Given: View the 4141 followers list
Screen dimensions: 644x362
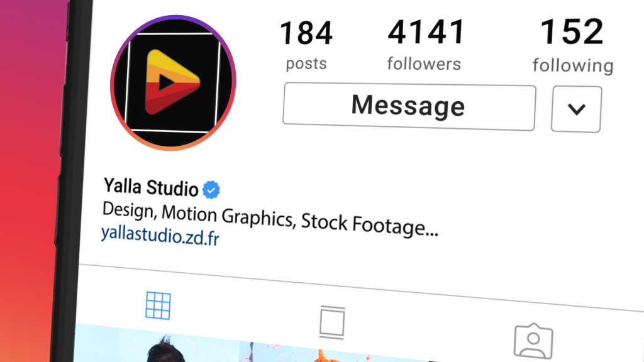Looking at the screenshot, I should [x=426, y=31].
